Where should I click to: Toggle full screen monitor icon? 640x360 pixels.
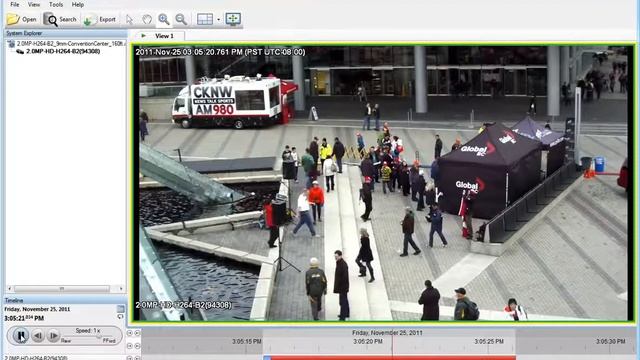pos(233,19)
